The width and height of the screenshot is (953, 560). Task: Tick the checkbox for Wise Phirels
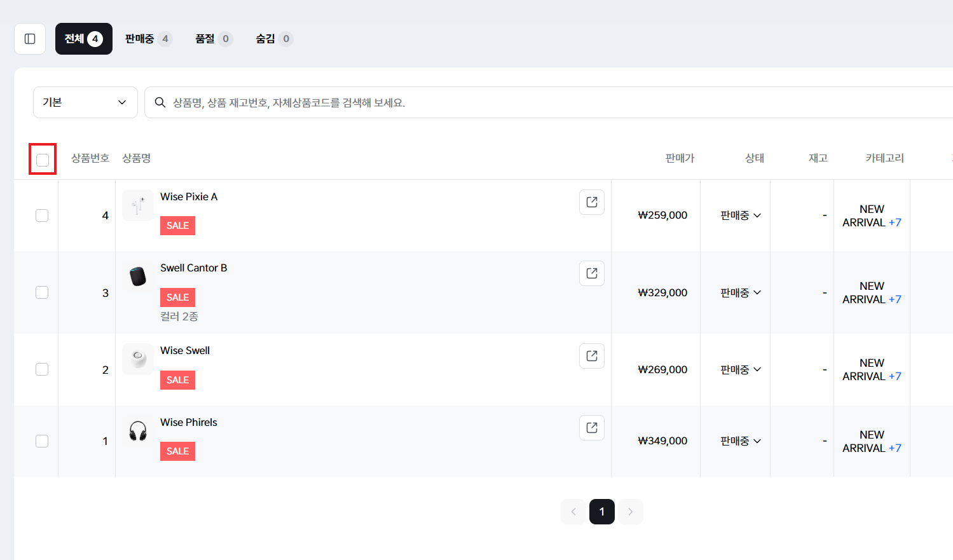pyautogui.click(x=42, y=441)
